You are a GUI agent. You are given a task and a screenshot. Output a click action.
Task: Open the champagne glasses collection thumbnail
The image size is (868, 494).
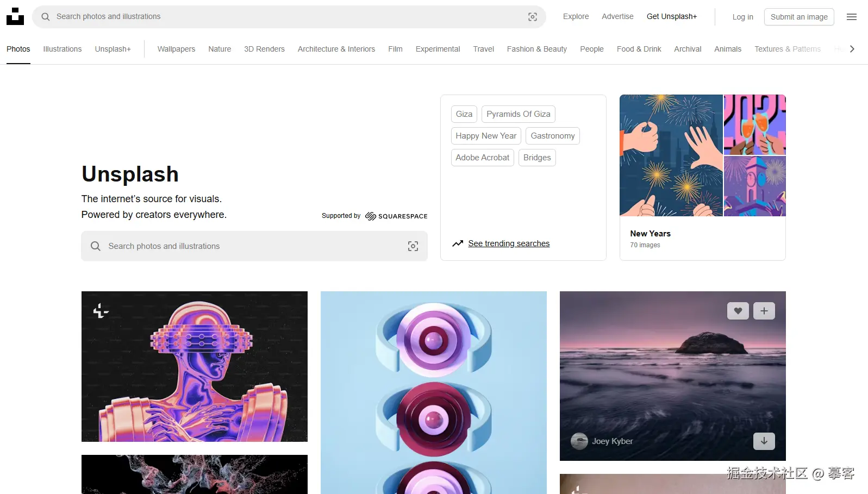click(755, 125)
